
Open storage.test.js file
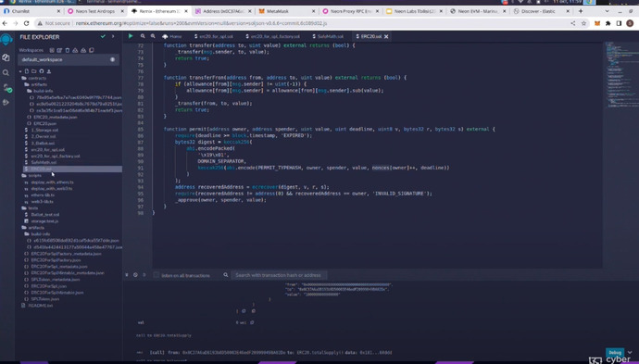tap(44, 221)
